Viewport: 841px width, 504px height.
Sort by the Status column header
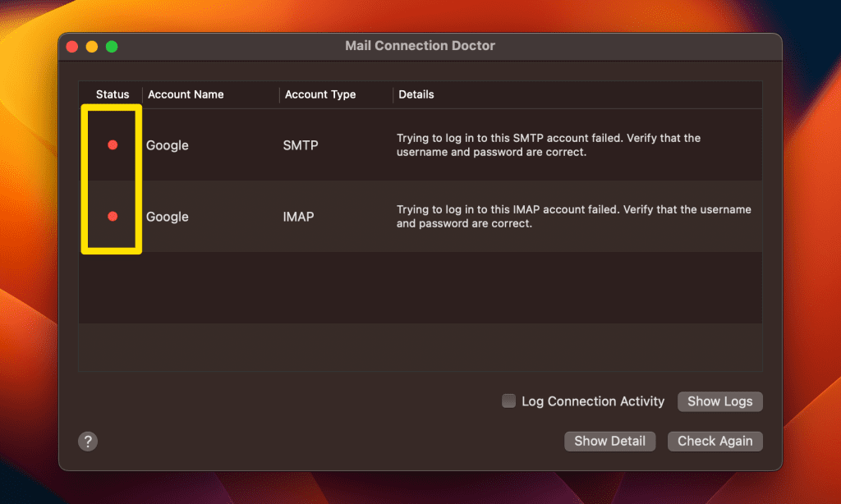pos(113,94)
